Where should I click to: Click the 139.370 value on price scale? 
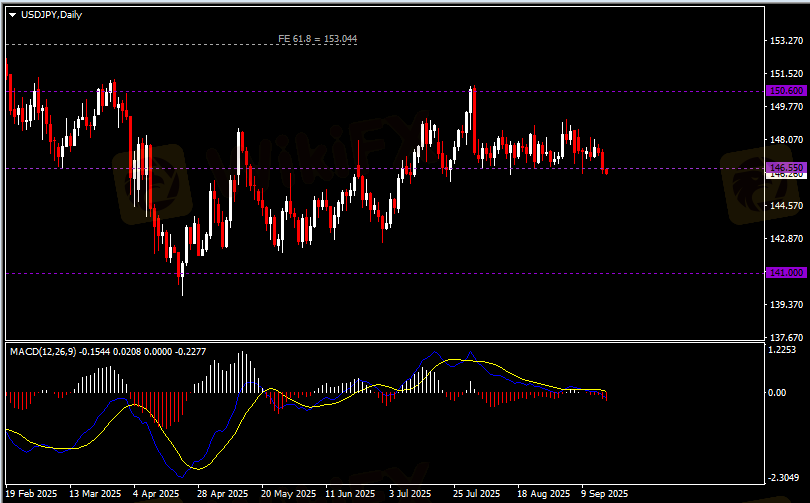coord(786,304)
